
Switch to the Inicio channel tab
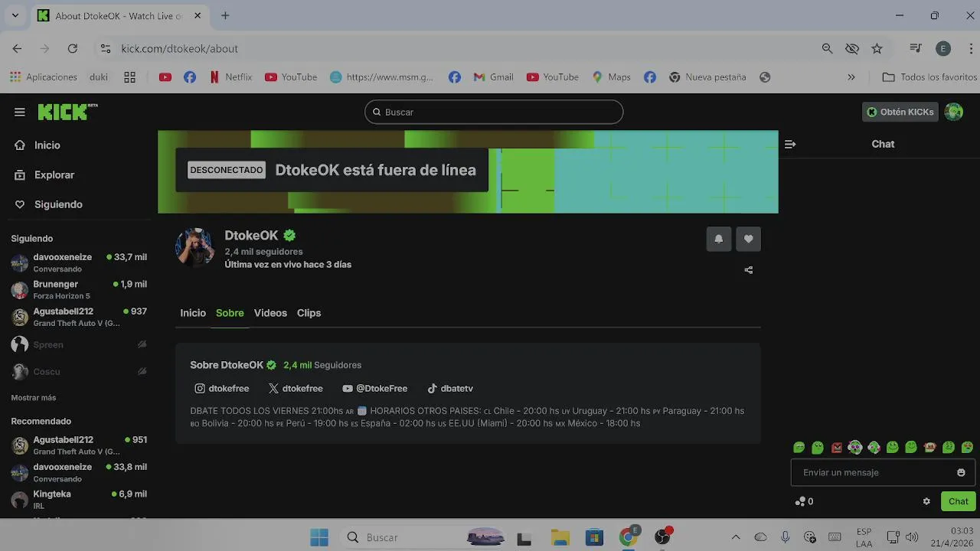(193, 313)
